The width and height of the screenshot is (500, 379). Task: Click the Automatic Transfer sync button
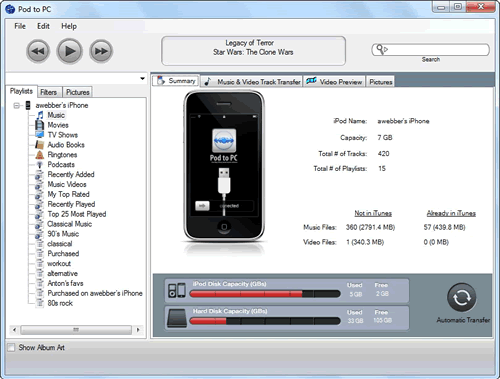click(x=461, y=298)
